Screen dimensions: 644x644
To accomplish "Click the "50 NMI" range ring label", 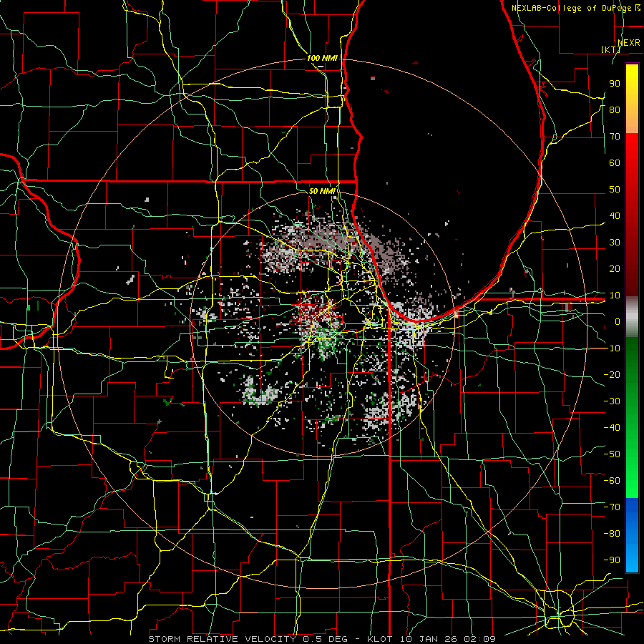I will [x=322, y=191].
